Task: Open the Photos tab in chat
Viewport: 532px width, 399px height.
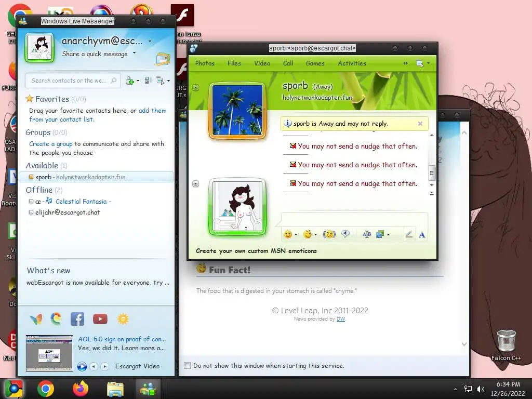Action: pyautogui.click(x=205, y=63)
